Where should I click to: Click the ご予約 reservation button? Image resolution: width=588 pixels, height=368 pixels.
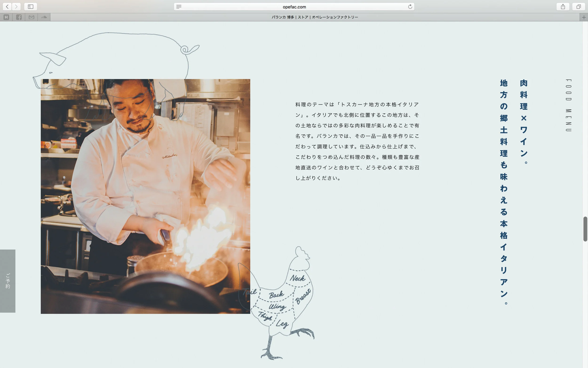click(8, 281)
